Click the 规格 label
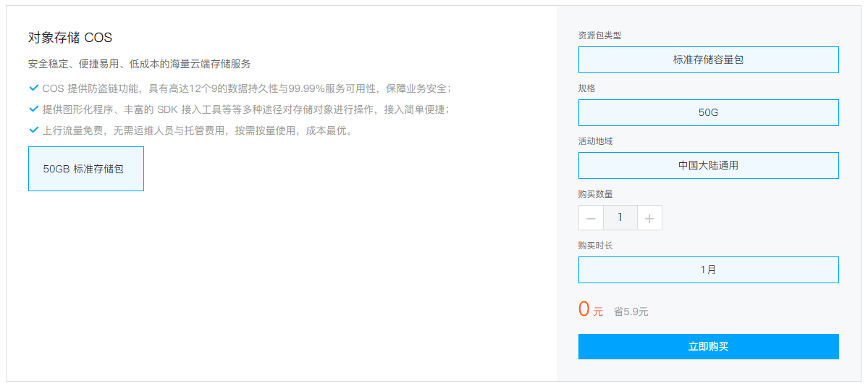868x389 pixels. 587,88
